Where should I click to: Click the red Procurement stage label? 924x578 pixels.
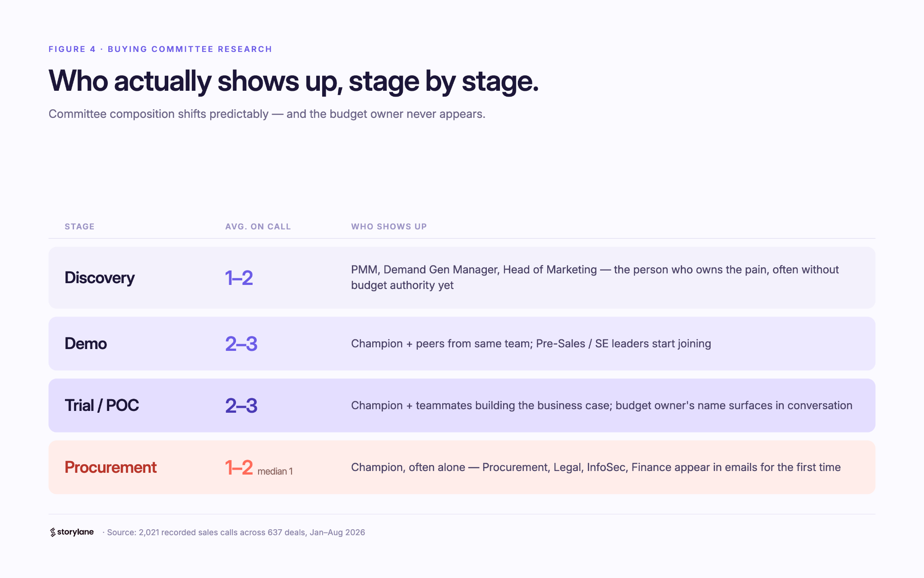pos(111,467)
